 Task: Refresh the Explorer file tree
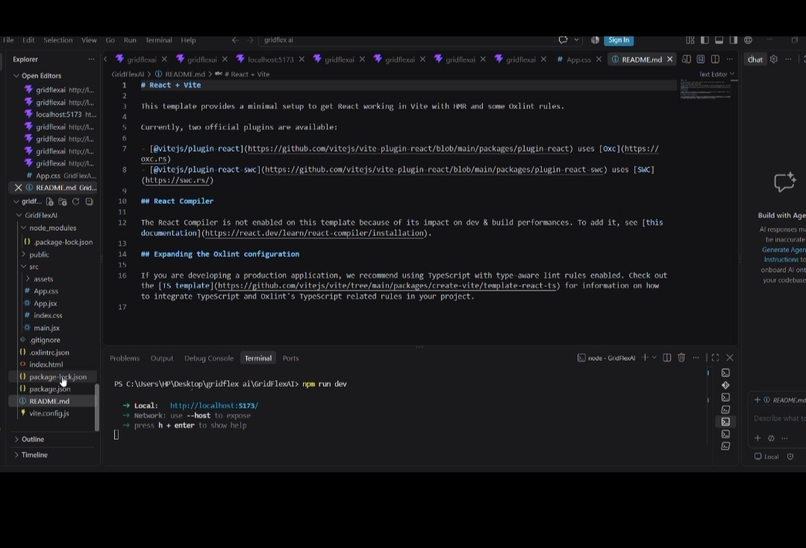[76, 202]
